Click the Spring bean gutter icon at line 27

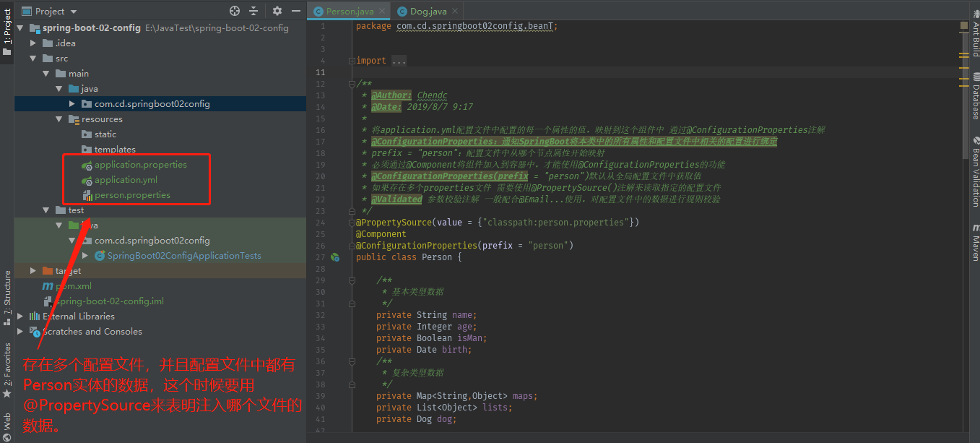point(335,257)
